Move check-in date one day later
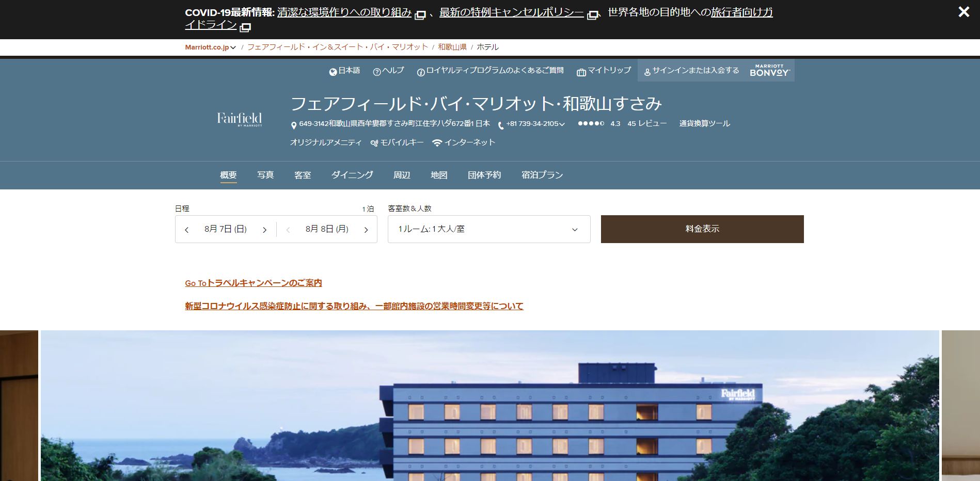Screen dimensions: 980x481 (x=264, y=230)
